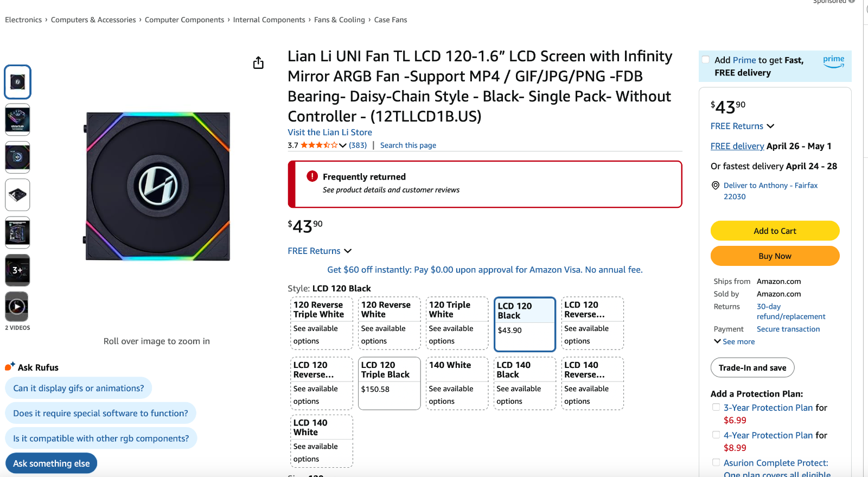Open Case Fans breadcrumb category
Image resolution: width=868 pixels, height=477 pixels.
[x=390, y=20]
